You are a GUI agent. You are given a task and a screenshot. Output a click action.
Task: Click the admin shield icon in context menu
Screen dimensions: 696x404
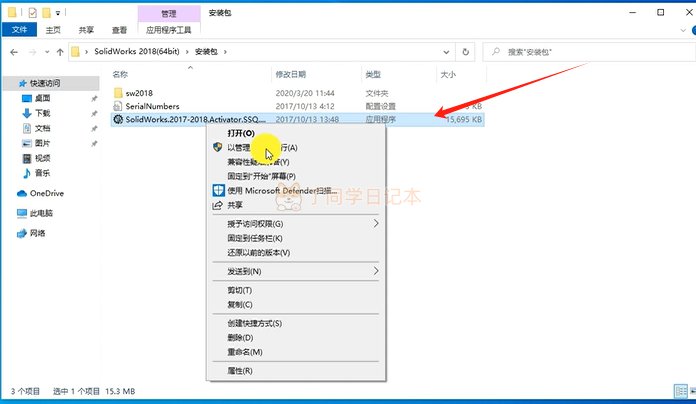[218, 147]
